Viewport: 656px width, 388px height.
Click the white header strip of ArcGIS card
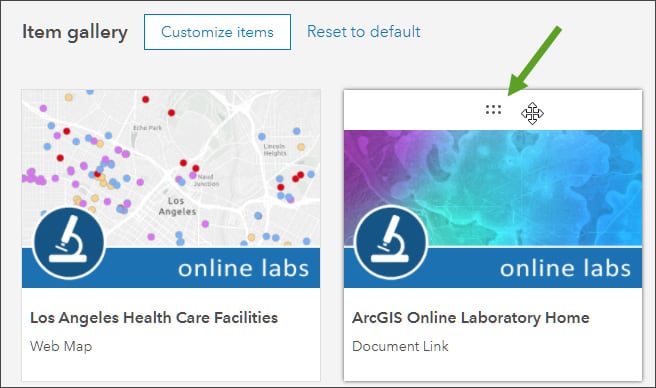click(493, 110)
